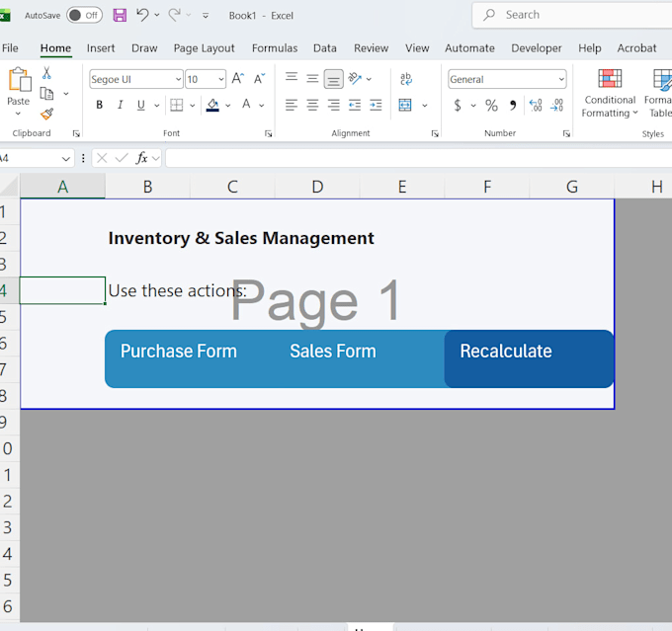
Task: Open the Number dialog launcher
Action: [x=566, y=133]
